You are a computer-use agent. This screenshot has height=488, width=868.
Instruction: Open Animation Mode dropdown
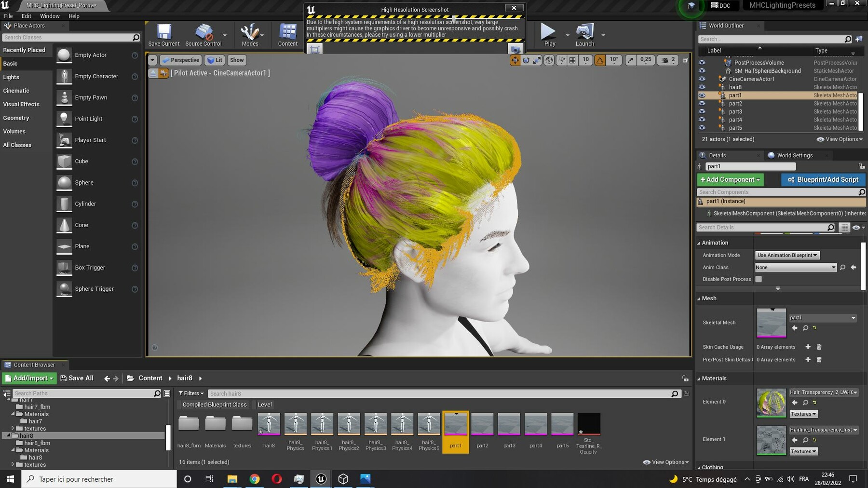tap(787, 255)
